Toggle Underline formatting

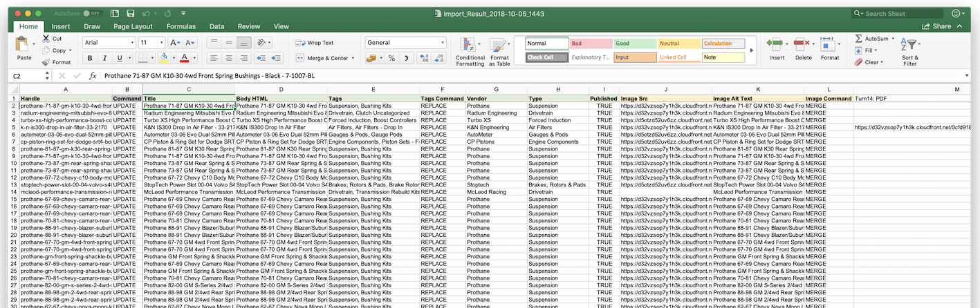coord(120,58)
